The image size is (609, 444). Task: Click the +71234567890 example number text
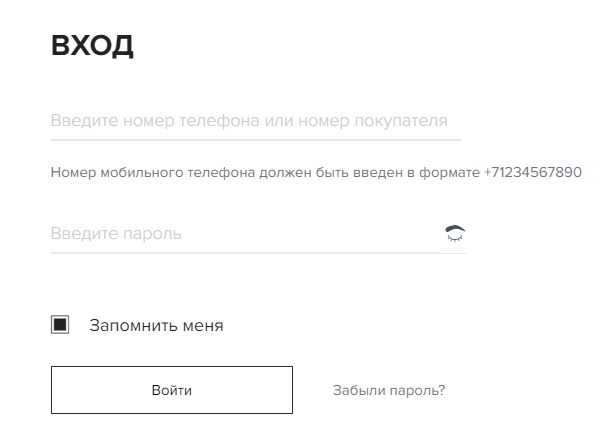pyautogui.click(x=532, y=172)
